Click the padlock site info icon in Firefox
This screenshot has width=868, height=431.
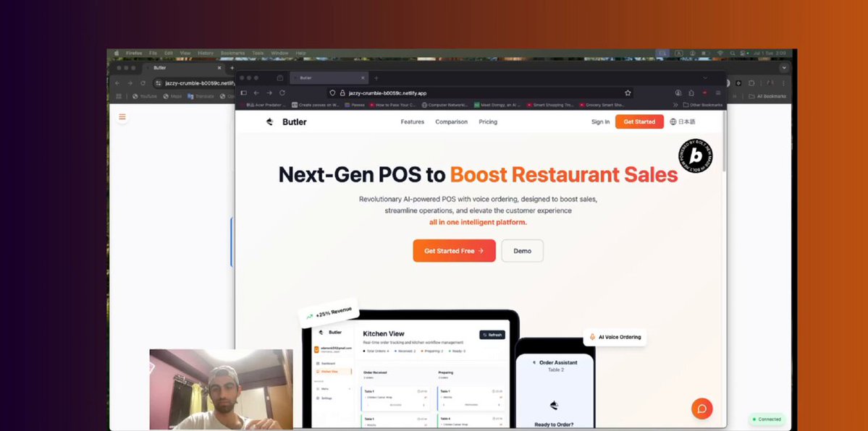[342, 93]
